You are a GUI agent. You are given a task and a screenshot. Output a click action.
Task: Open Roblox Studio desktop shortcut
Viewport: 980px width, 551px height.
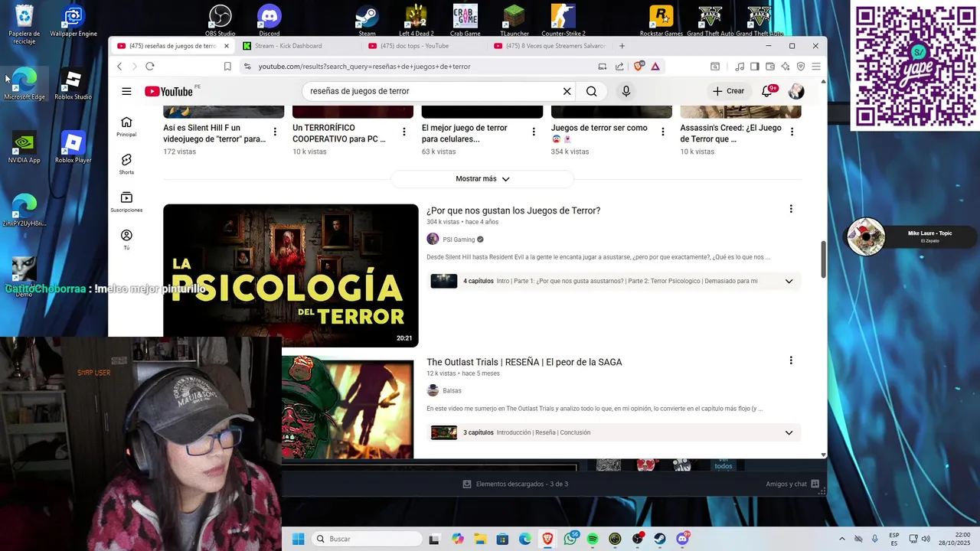[x=73, y=85]
